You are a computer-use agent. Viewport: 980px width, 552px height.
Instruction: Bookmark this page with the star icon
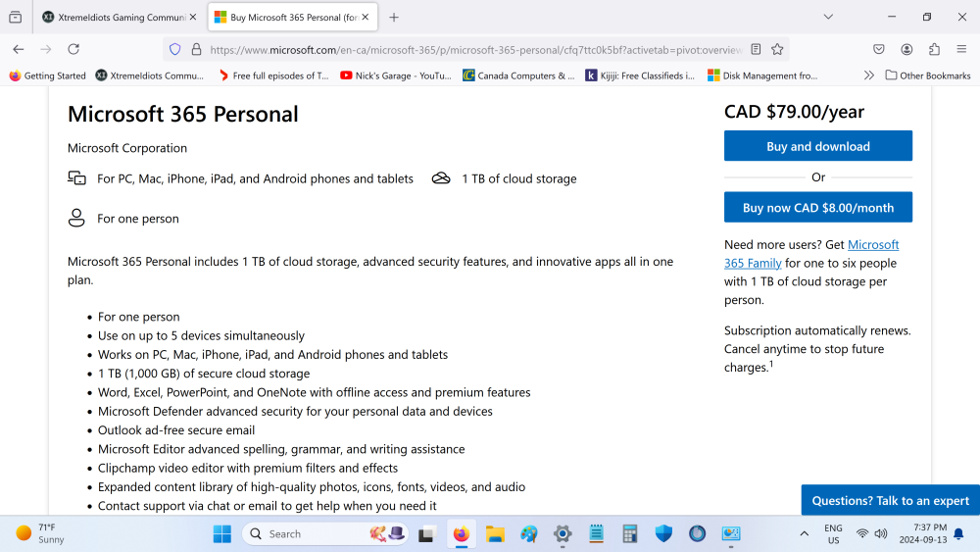pyautogui.click(x=777, y=49)
